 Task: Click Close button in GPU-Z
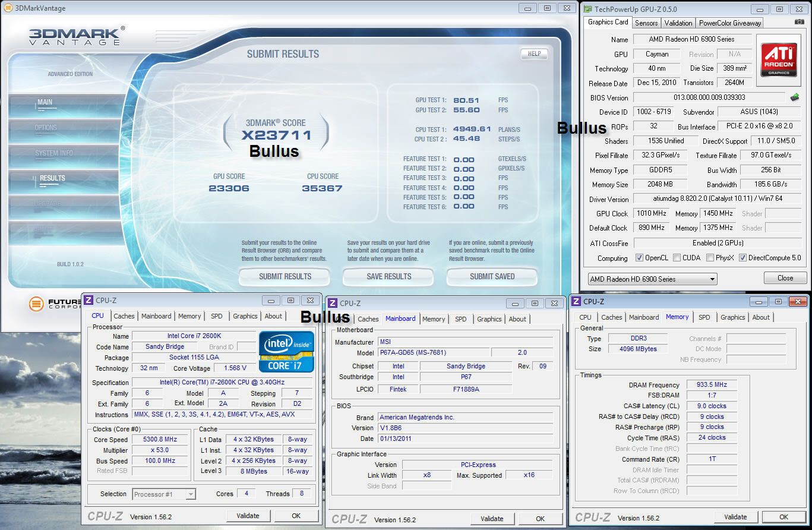coord(785,278)
